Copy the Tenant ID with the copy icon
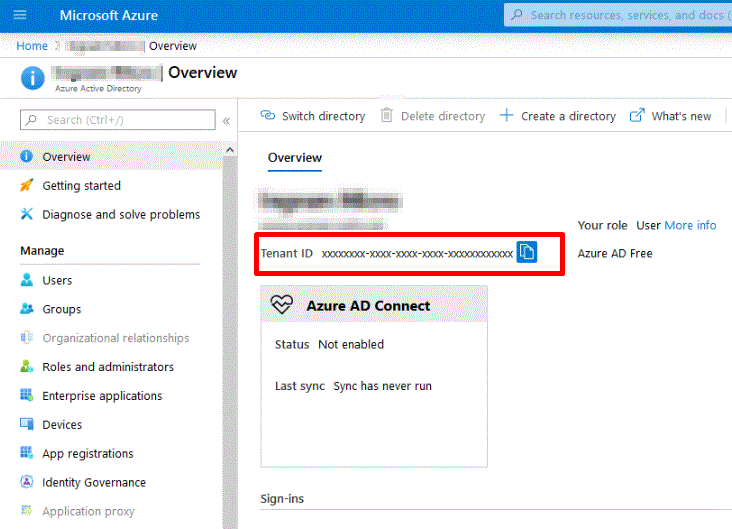The height and width of the screenshot is (529, 732). coord(527,253)
